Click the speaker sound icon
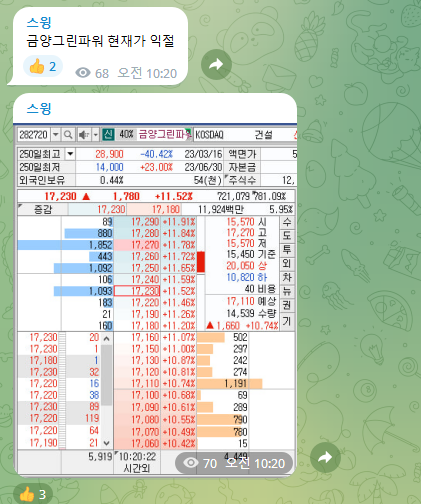This screenshot has width=421, height=504. [83, 135]
